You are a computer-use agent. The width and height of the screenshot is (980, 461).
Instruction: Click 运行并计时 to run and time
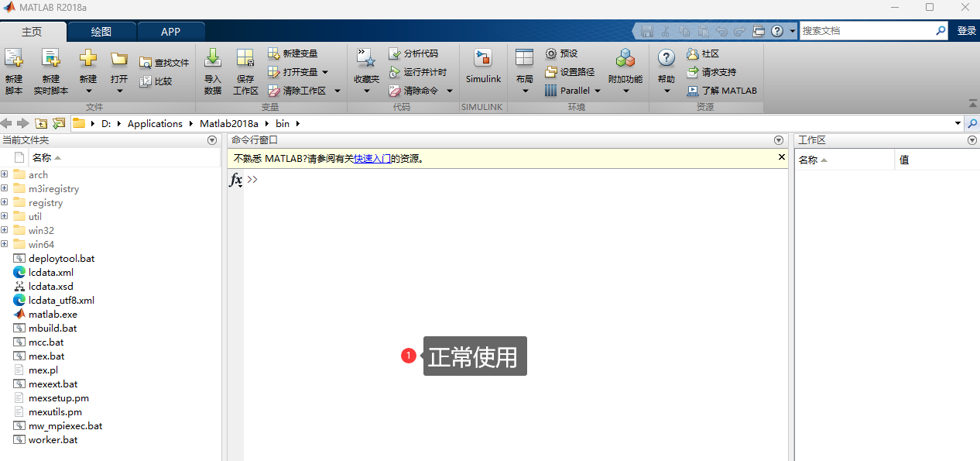(418, 72)
